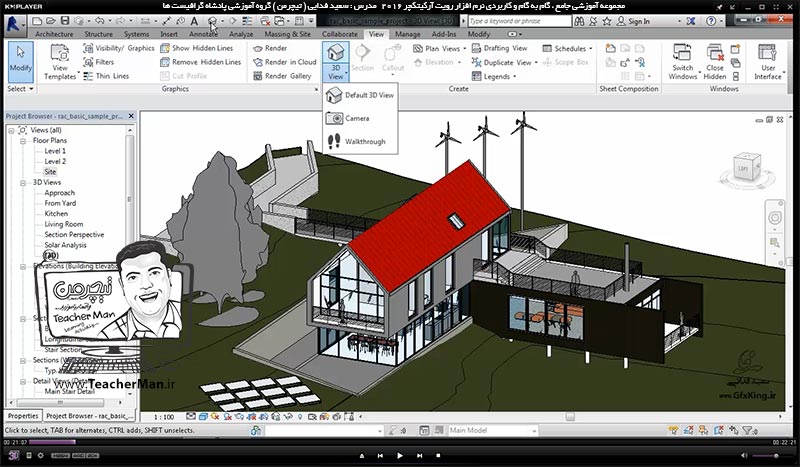Select the Modify tool
The image size is (800, 467).
(x=20, y=62)
